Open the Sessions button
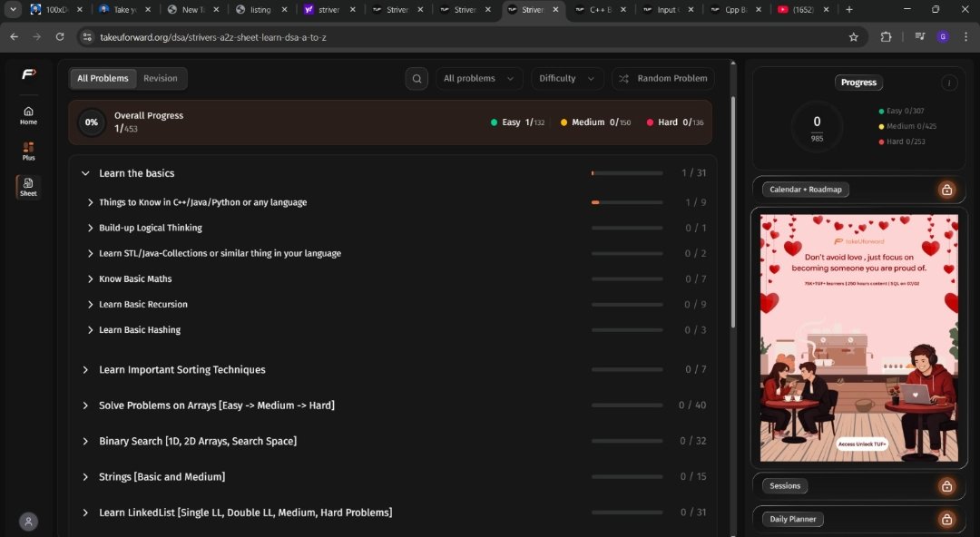The image size is (980, 537). click(784, 485)
